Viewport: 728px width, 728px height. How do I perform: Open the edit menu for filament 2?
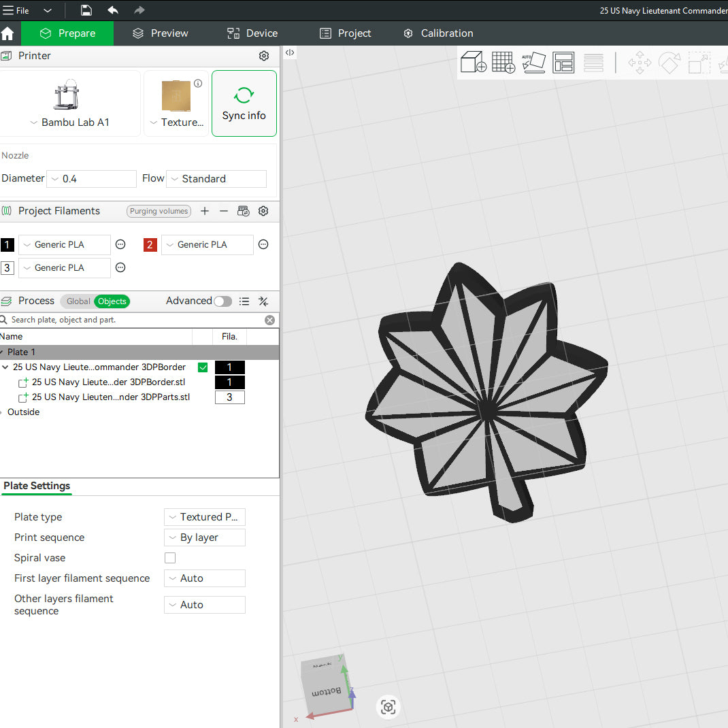pos(263,244)
